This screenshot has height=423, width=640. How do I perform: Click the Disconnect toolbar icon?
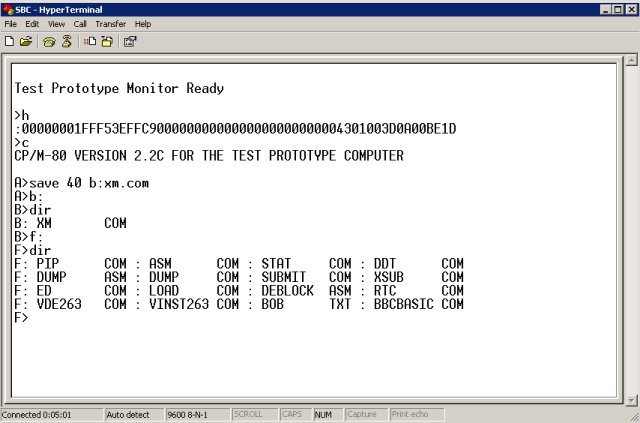[67, 41]
